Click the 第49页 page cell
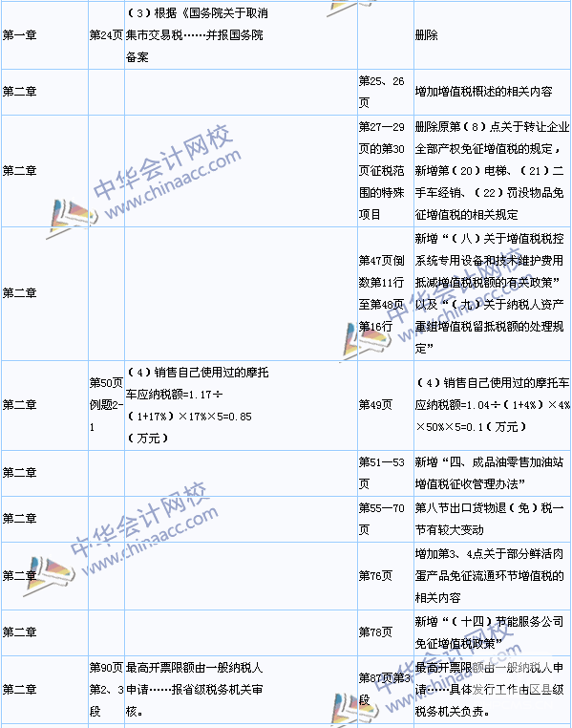 click(x=386, y=405)
